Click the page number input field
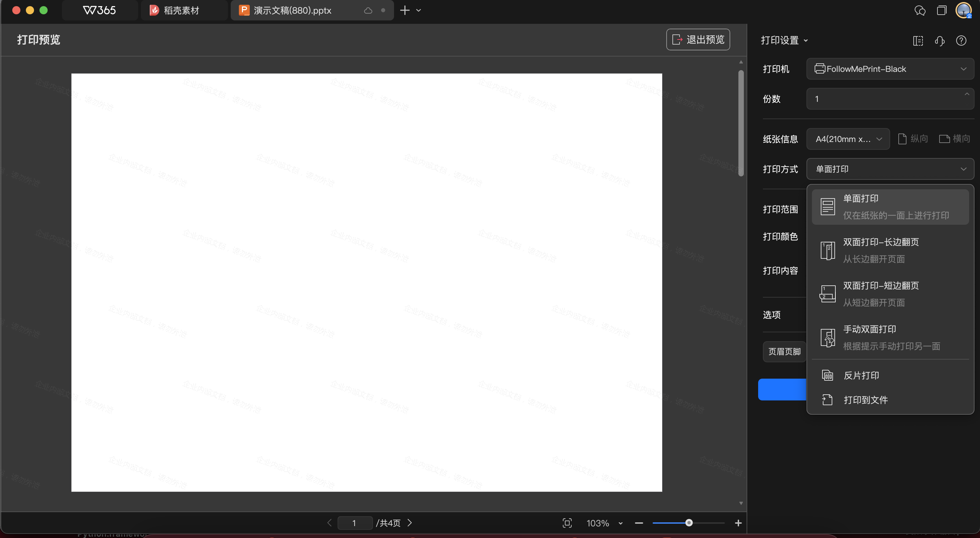The height and width of the screenshot is (538, 980). pyautogui.click(x=354, y=523)
